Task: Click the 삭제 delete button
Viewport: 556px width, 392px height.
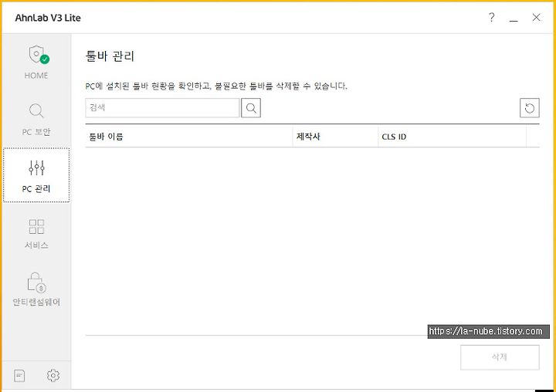Action: tap(500, 357)
